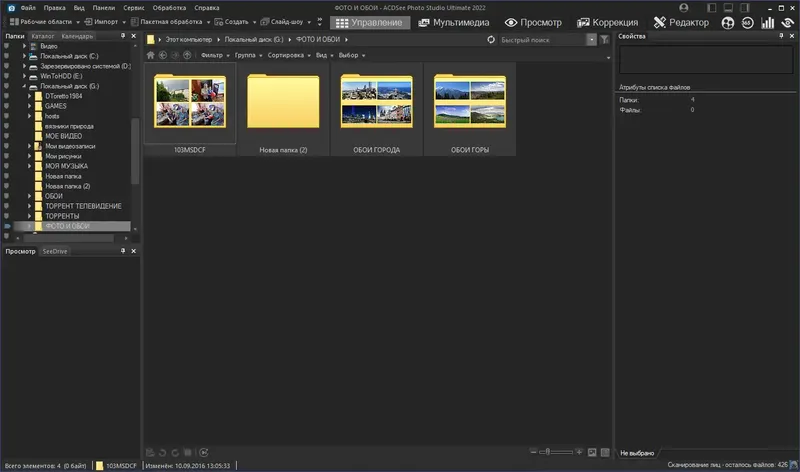Open the Группа dropdown

click(x=248, y=55)
